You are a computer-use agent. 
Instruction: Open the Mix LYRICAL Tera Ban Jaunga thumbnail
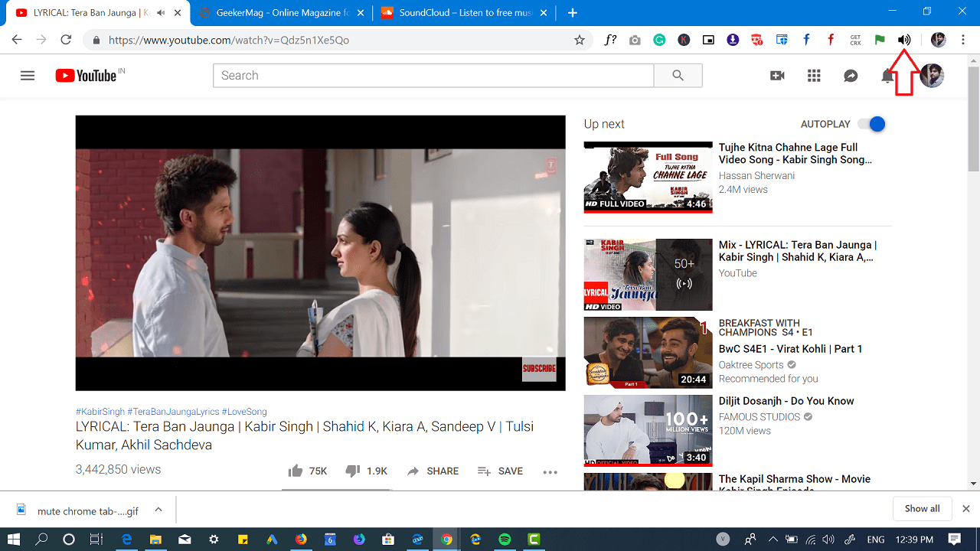point(648,275)
